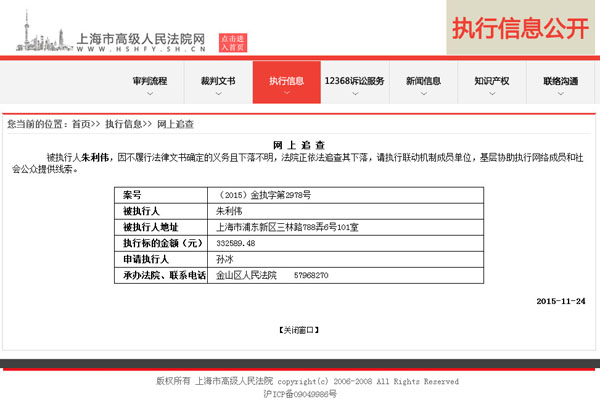Viewport: 600px width, 407px height.
Task: Open the 联络沟通 menu
Action: [561, 81]
